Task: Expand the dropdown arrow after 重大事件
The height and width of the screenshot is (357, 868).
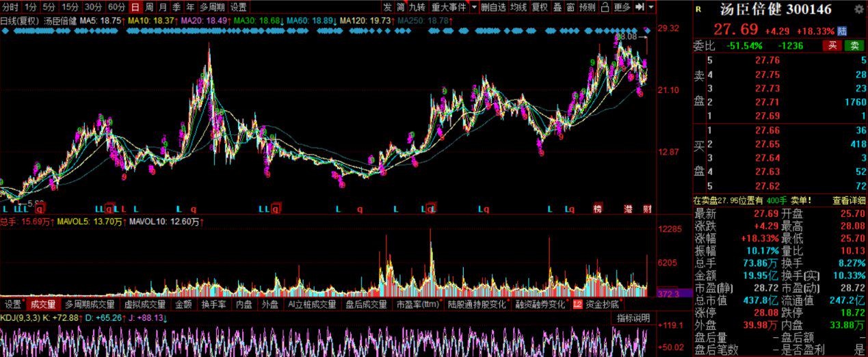Action: [x=473, y=8]
